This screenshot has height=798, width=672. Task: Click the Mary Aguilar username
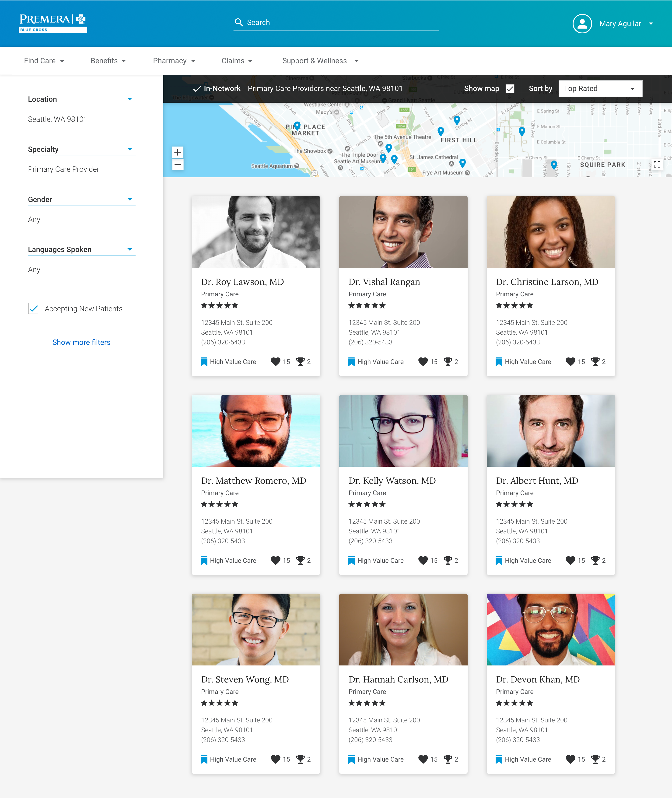pyautogui.click(x=620, y=24)
